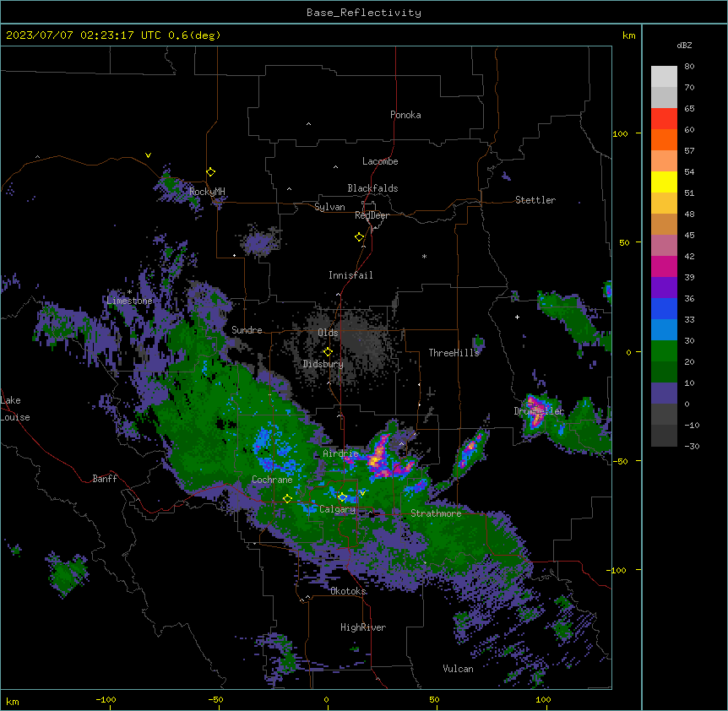Click the Limestone label
Screen dimensions: 728x711
point(129,301)
